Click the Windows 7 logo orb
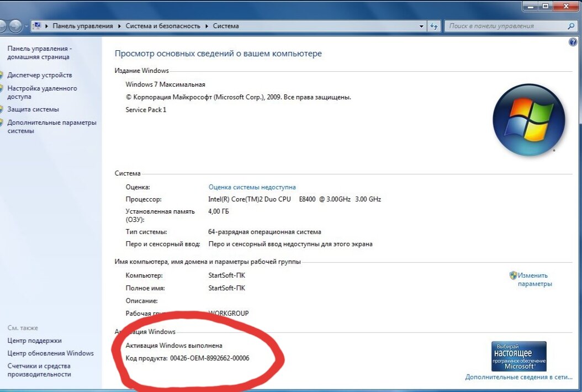 pyautogui.click(x=529, y=119)
